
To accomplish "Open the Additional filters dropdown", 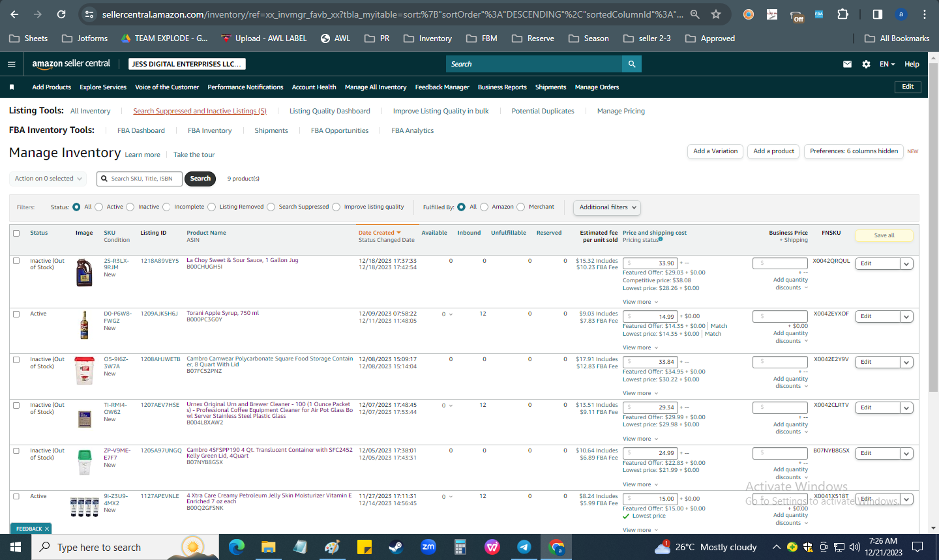I will [607, 207].
